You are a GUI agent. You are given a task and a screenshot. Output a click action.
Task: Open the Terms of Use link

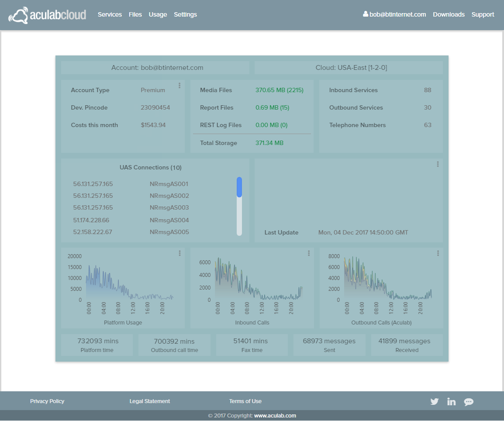(x=245, y=401)
